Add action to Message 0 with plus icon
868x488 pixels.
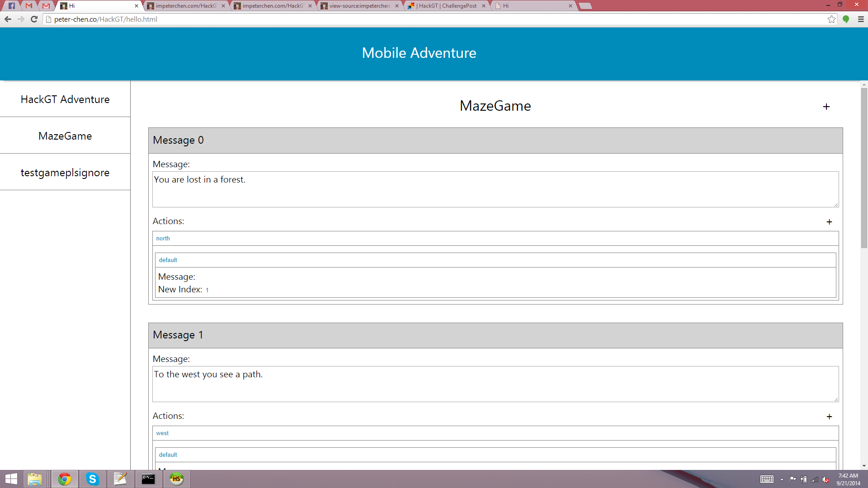coord(829,222)
